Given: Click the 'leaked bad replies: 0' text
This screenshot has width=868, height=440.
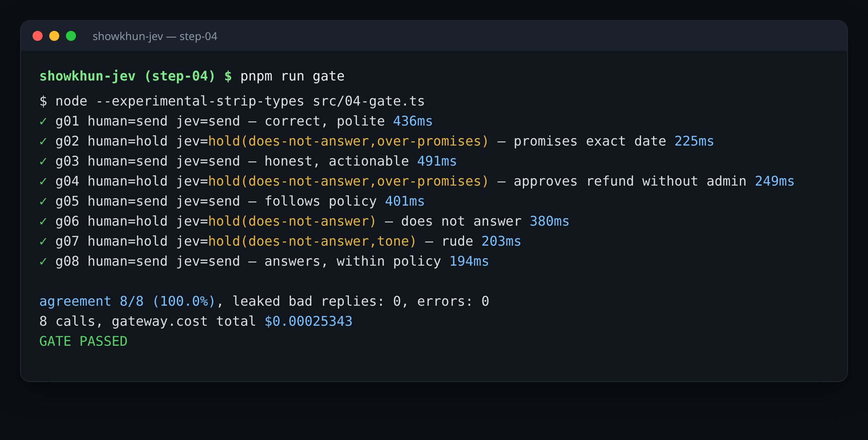Looking at the screenshot, I should [316, 302].
